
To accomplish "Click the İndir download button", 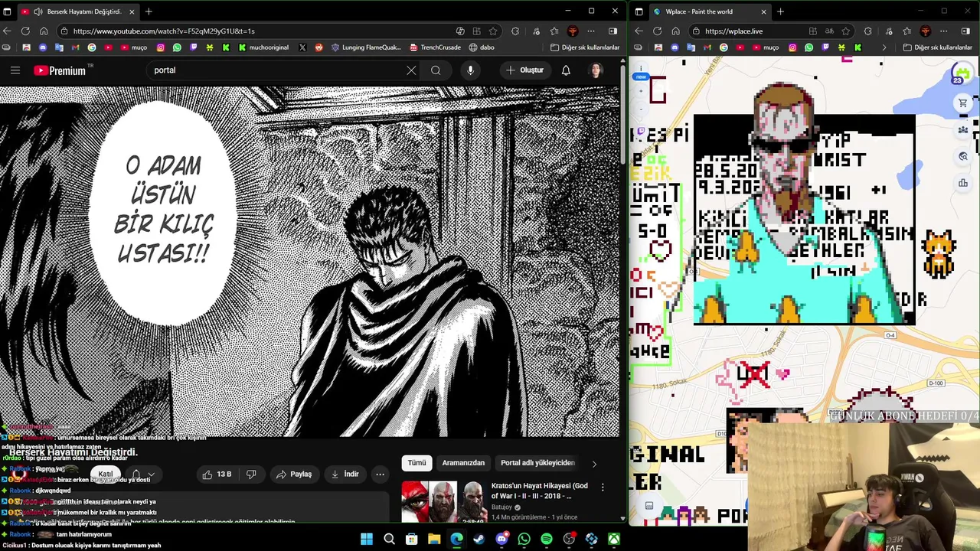I will pos(344,474).
